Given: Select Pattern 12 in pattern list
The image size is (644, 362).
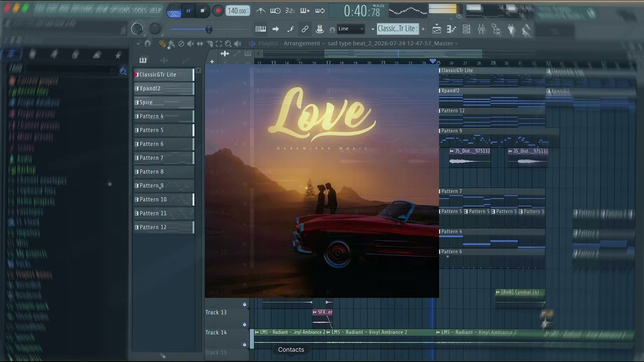Looking at the screenshot, I should point(164,227).
